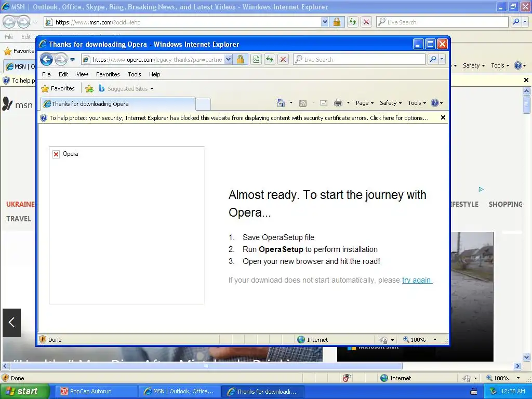Click 12:38 AM clock in tray
532x399 pixels.
(x=513, y=391)
